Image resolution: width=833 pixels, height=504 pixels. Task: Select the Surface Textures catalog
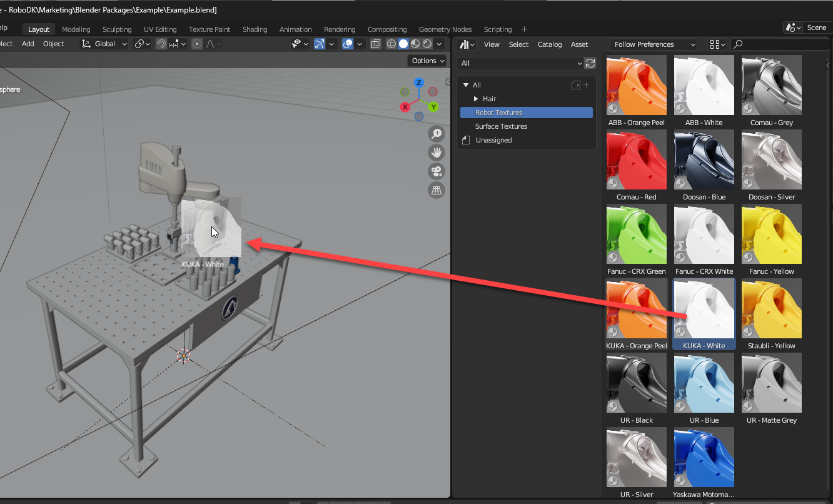pos(501,126)
